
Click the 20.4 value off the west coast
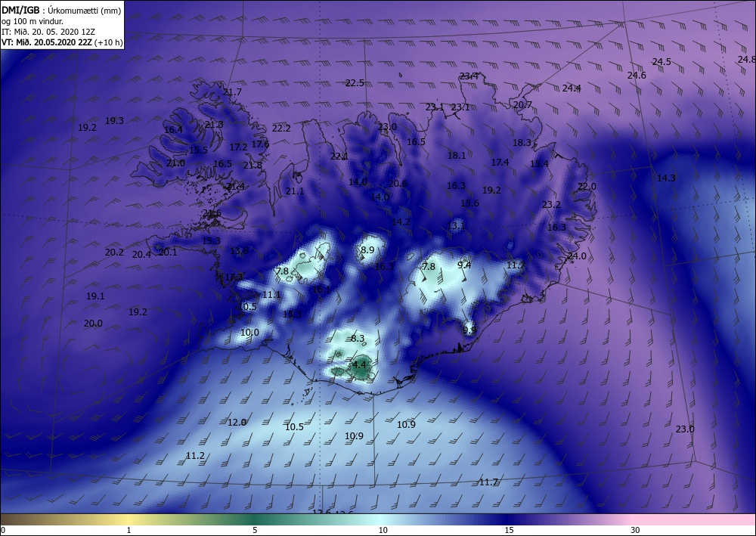(142, 255)
